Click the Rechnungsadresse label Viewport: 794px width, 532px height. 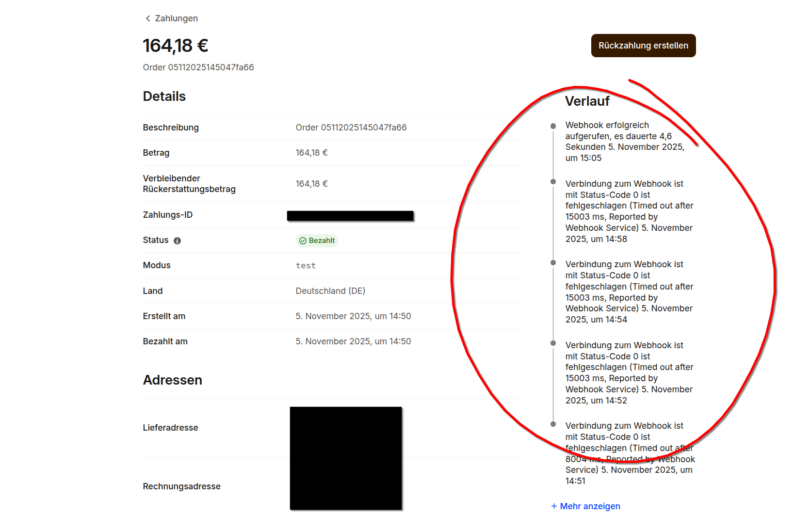click(182, 486)
